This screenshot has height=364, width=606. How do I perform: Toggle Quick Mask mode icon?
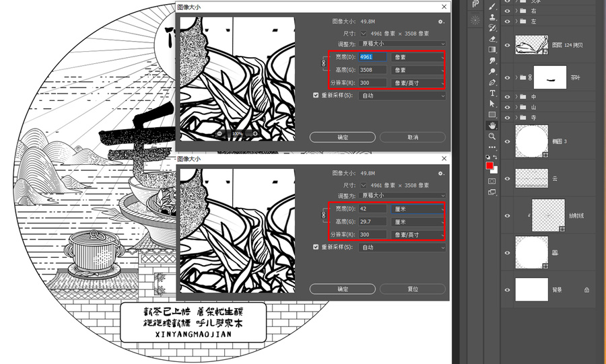pyautogui.click(x=492, y=181)
